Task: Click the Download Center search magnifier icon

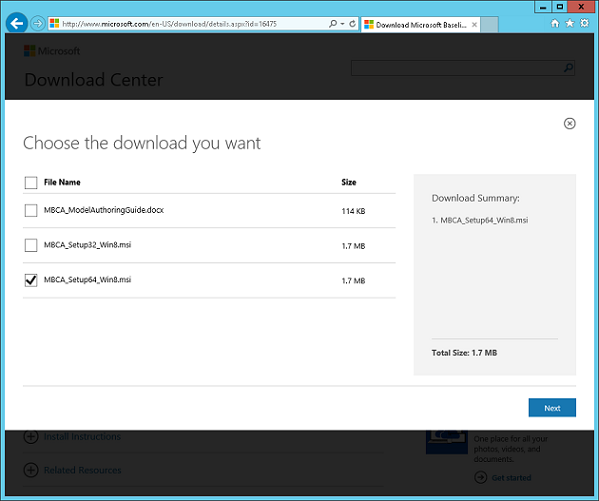Action: click(x=568, y=68)
